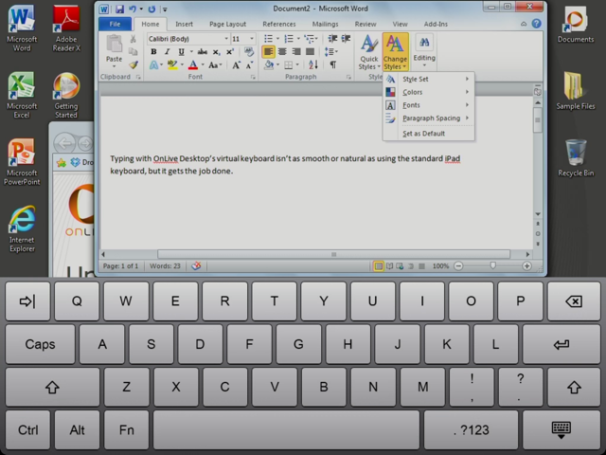Open the font size dropdown showing 11
Screen dimensions: 606x455
(x=252, y=39)
